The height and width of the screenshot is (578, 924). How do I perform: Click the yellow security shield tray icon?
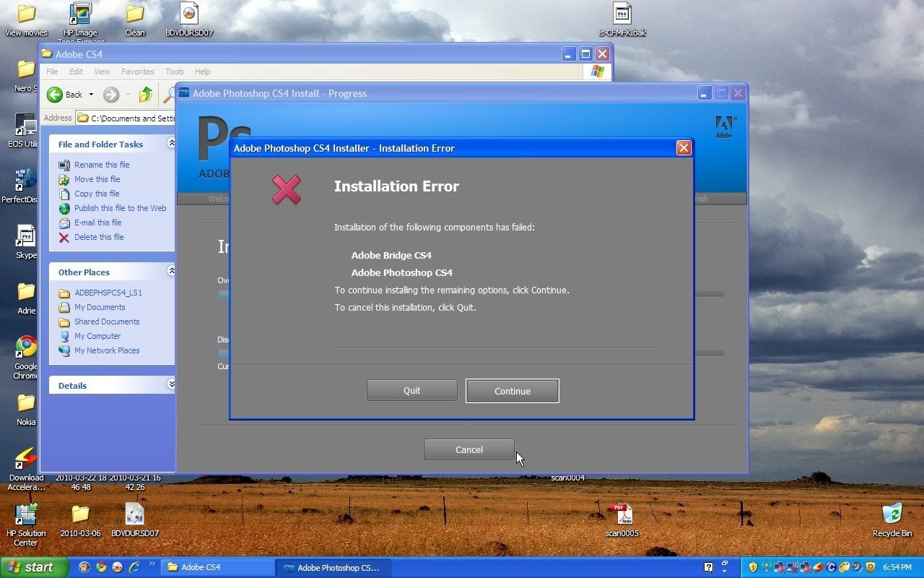pyautogui.click(x=753, y=567)
